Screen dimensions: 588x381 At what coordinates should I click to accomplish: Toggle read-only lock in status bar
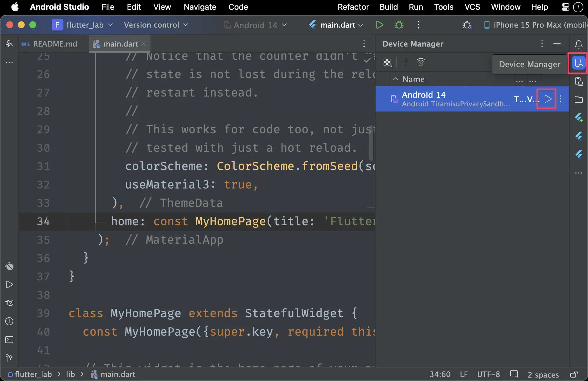[x=574, y=374]
